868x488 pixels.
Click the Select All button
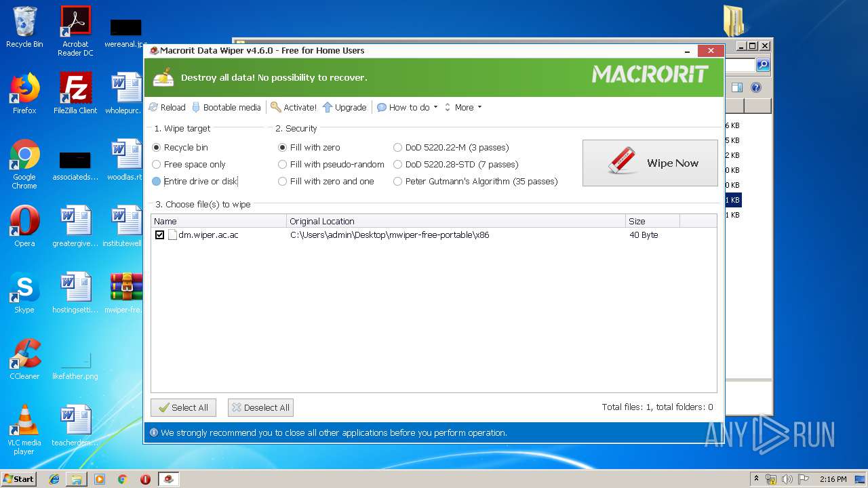(x=183, y=407)
